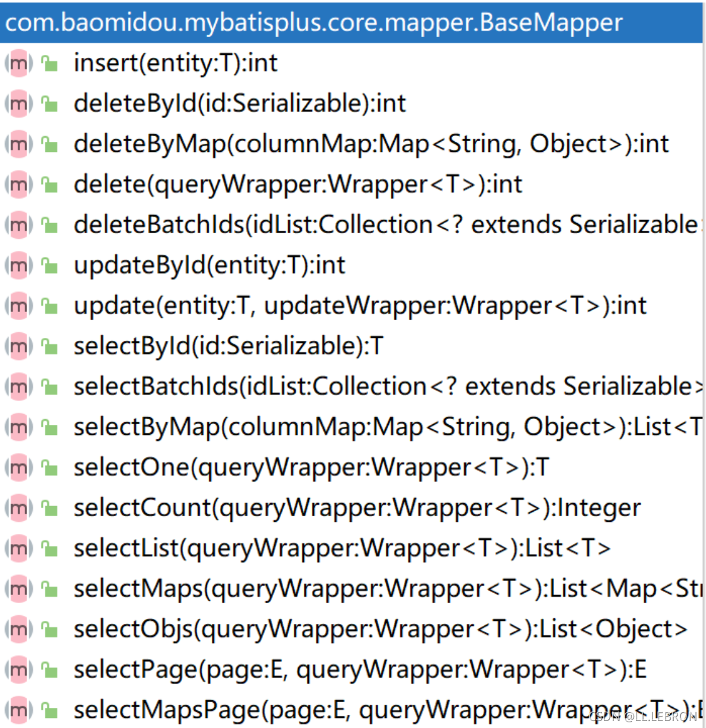Image resolution: width=706 pixels, height=728 pixels.
Task: Click the green public-access lock icon for selectPage
Action: point(49,669)
